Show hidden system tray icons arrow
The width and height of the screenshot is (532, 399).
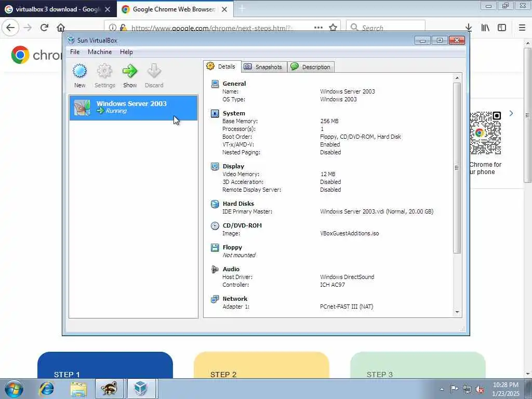[442, 389]
